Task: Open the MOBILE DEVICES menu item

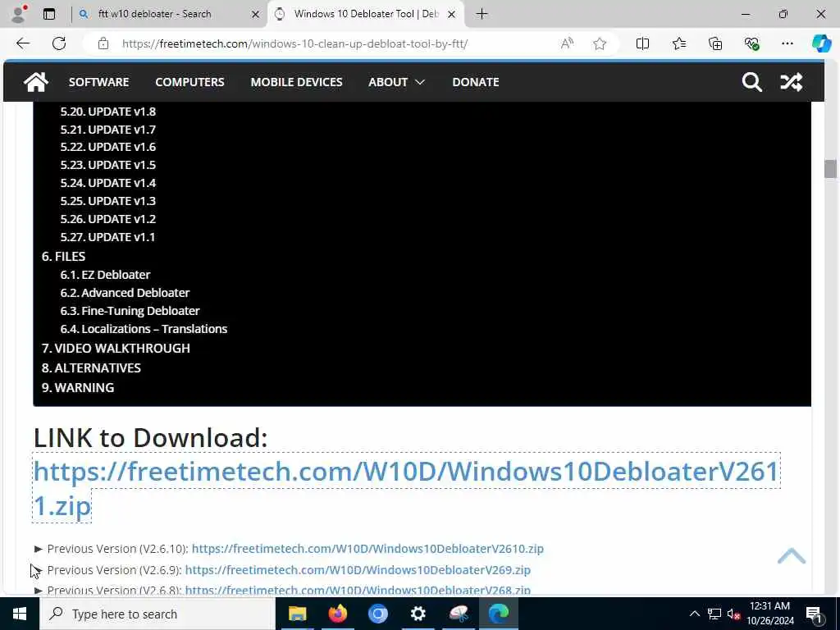Action: 296,82
